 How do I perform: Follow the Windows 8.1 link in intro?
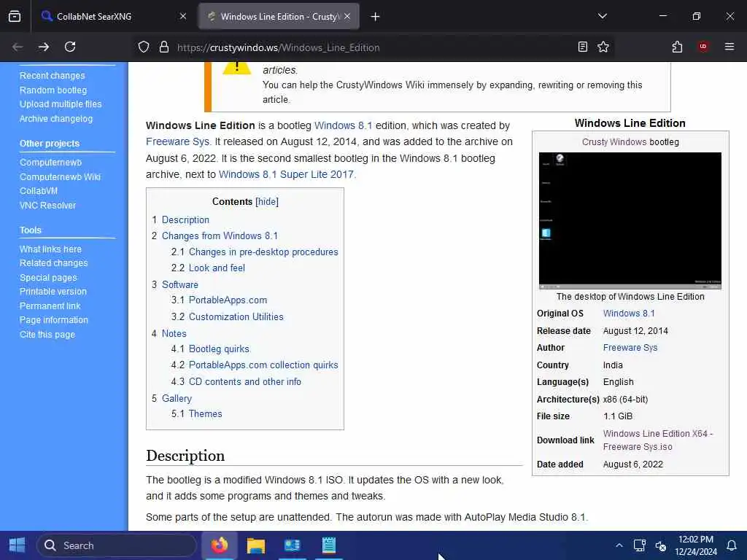tap(343, 125)
